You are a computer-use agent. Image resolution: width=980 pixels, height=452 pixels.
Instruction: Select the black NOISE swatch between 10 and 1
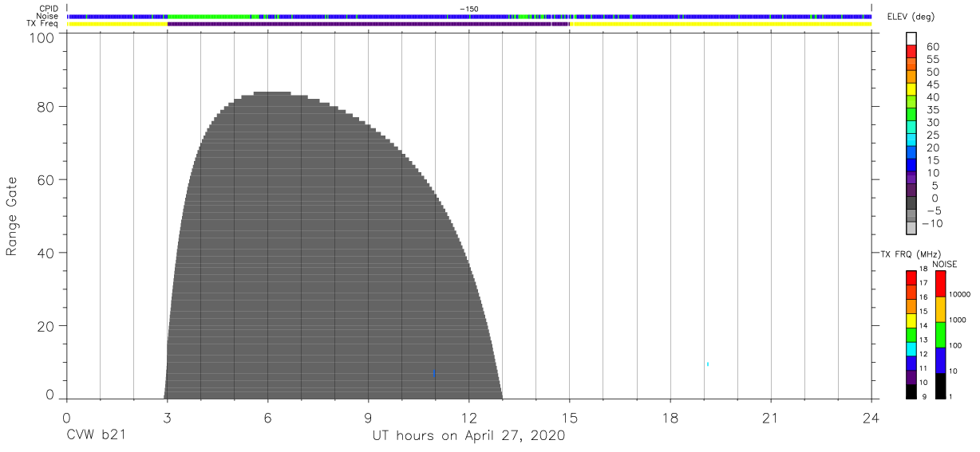coord(940,386)
